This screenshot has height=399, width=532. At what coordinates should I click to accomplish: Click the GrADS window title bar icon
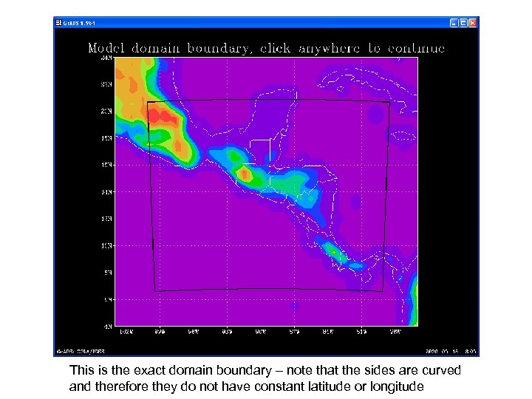coord(58,23)
